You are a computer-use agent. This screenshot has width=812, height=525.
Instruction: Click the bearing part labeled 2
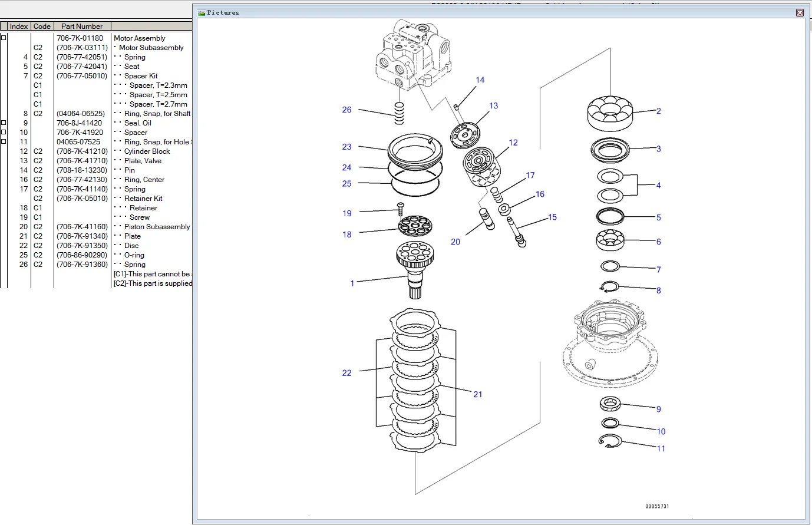point(610,113)
